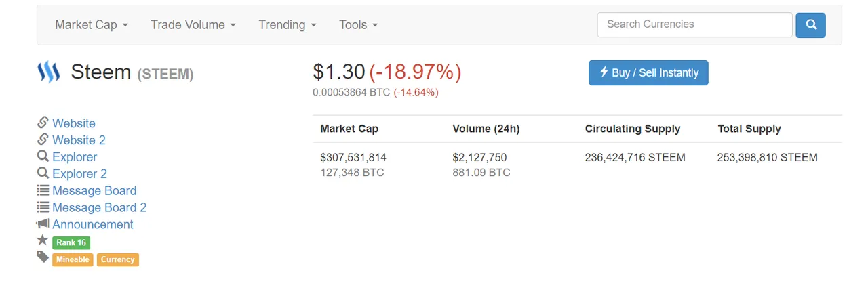The image size is (868, 296).
Task: Click the megaphone icon beside Announcement
Action: [x=43, y=224]
